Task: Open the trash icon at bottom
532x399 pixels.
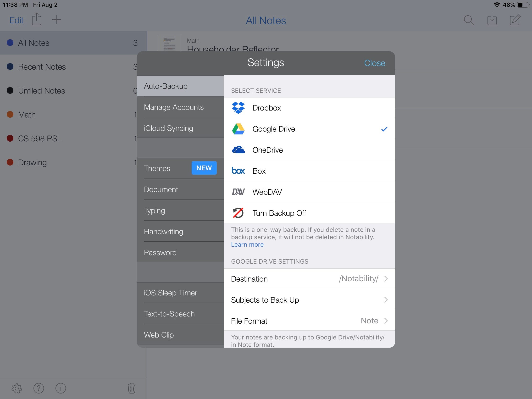Action: (132, 388)
